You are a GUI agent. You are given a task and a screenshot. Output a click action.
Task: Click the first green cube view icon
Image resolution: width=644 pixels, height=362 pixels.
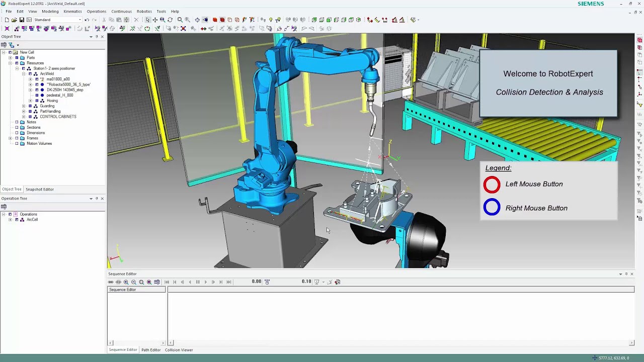(314, 20)
